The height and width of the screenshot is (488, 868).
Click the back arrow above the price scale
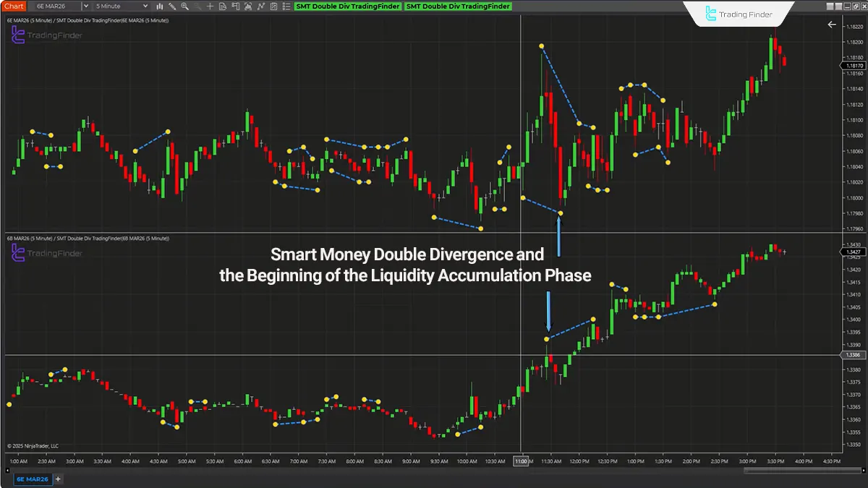pos(832,24)
